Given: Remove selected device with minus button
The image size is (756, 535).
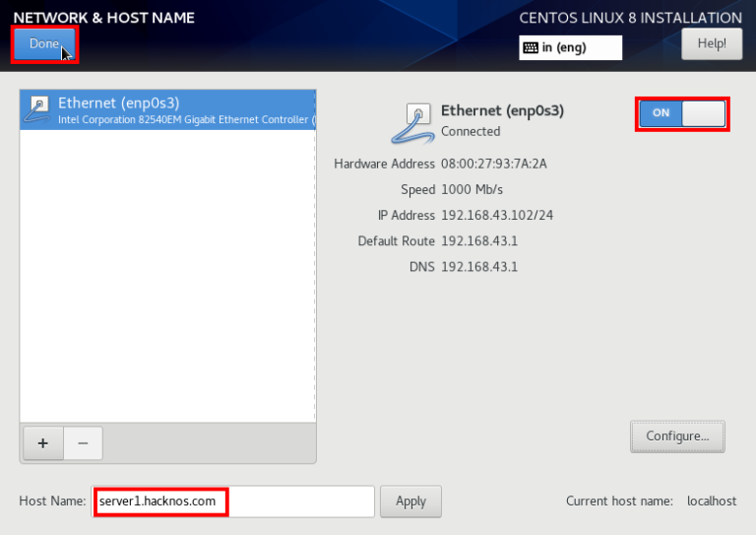Looking at the screenshot, I should point(83,443).
